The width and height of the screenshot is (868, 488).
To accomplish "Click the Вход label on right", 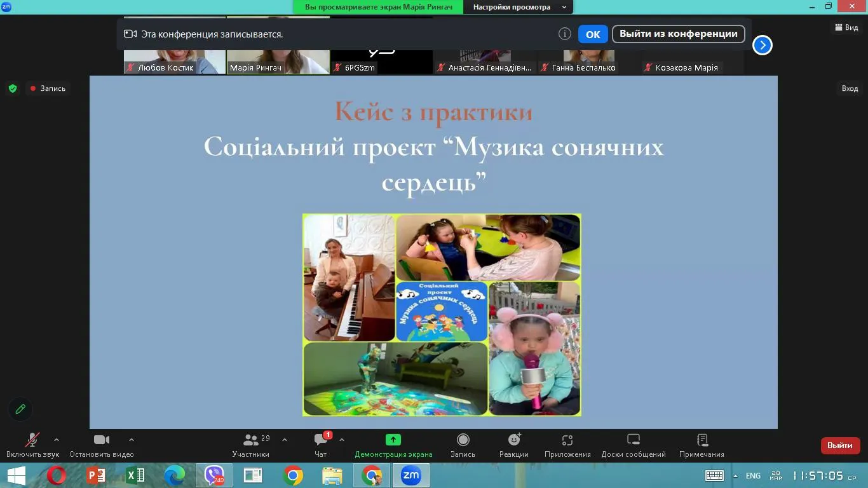I will (x=850, y=88).
